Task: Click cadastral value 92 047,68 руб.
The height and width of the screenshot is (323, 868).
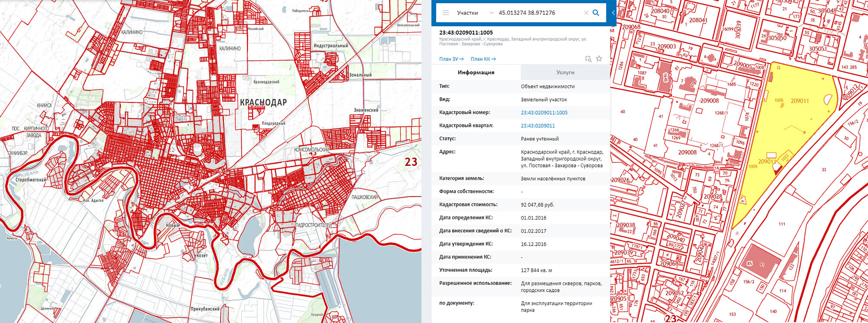Action: tap(537, 204)
